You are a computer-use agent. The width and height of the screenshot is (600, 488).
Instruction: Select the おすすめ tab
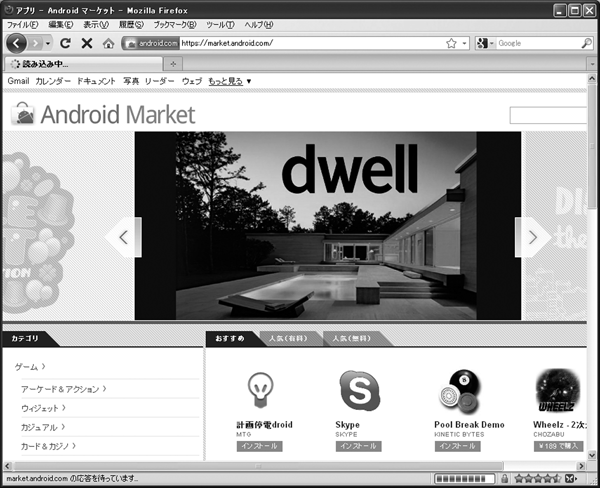tap(230, 338)
